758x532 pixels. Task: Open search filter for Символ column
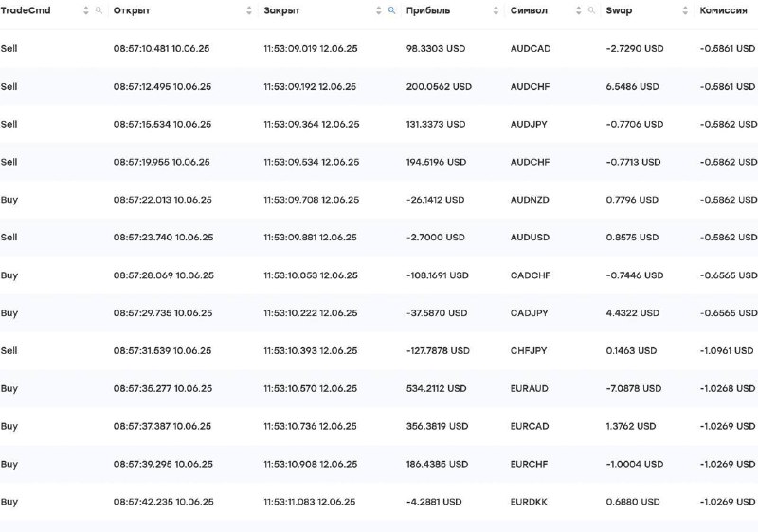tap(591, 10)
